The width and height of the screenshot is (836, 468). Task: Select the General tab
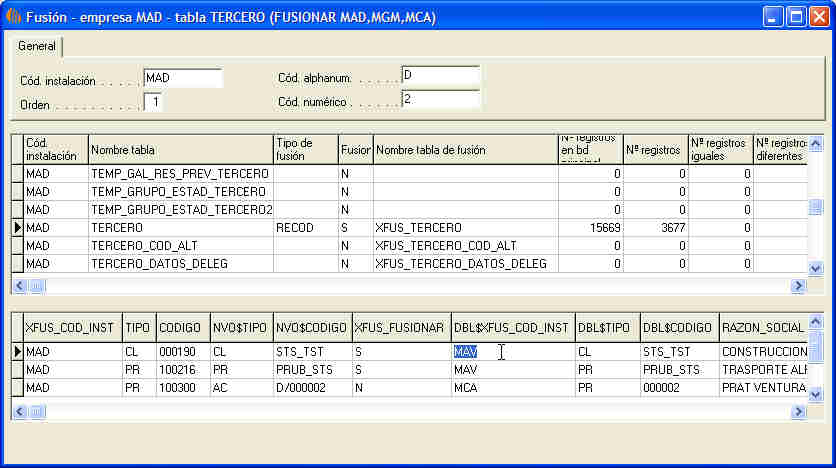click(37, 46)
